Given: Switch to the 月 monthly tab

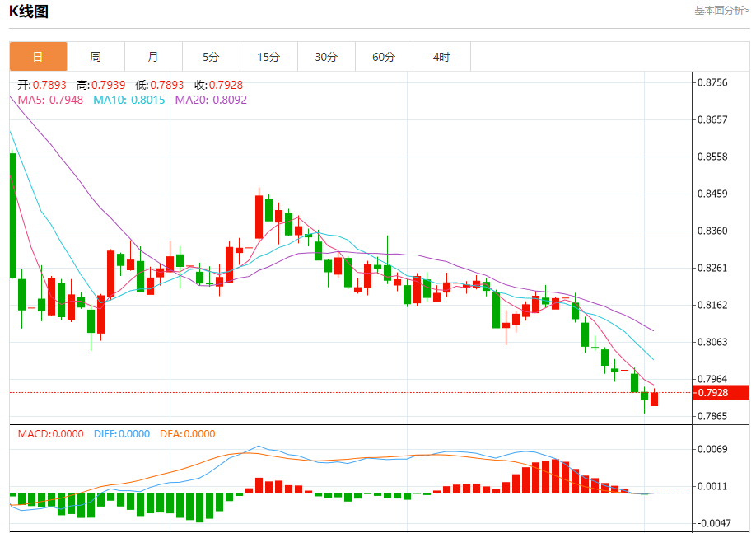Looking at the screenshot, I should (x=153, y=57).
